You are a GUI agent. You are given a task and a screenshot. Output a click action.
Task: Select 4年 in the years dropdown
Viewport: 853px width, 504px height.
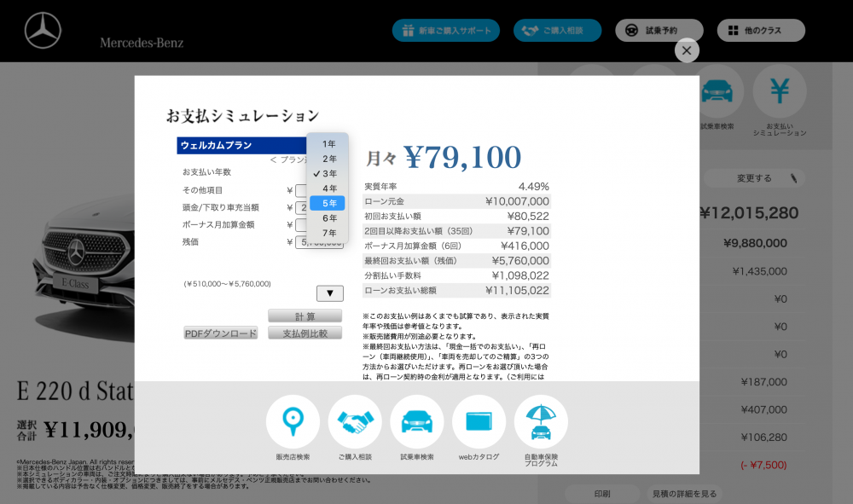coord(328,188)
